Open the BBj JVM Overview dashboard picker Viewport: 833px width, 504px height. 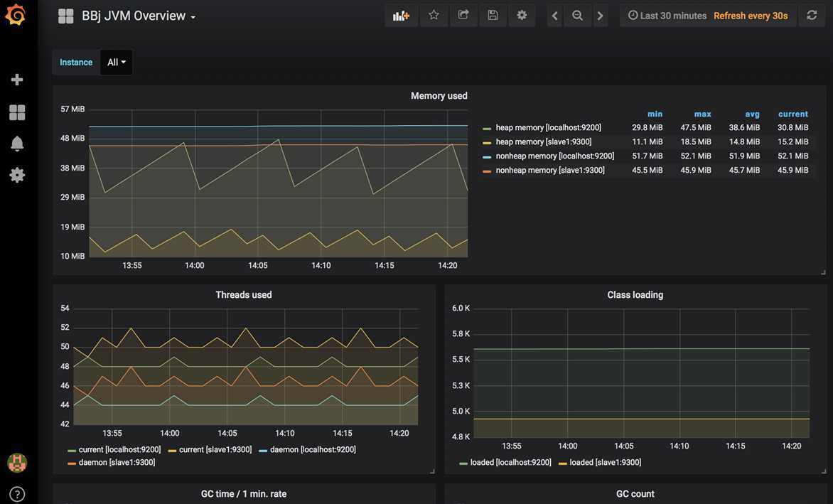[x=139, y=16]
